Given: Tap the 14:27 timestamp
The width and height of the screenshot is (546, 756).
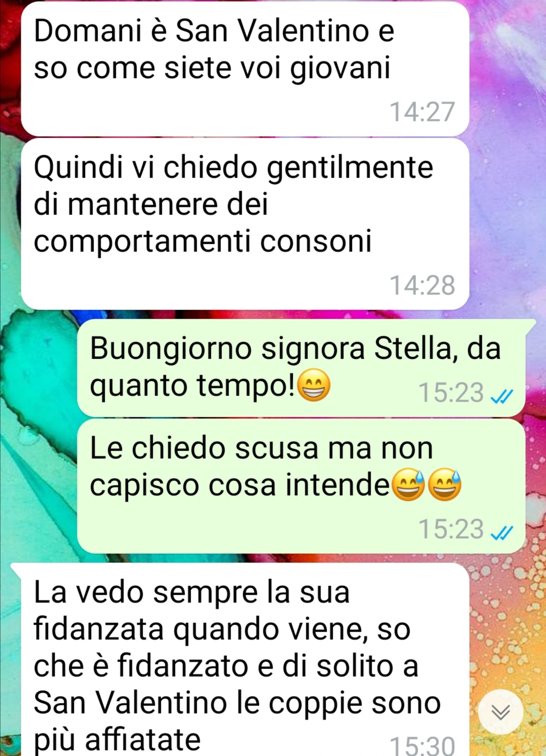Looking at the screenshot, I should 422,112.
